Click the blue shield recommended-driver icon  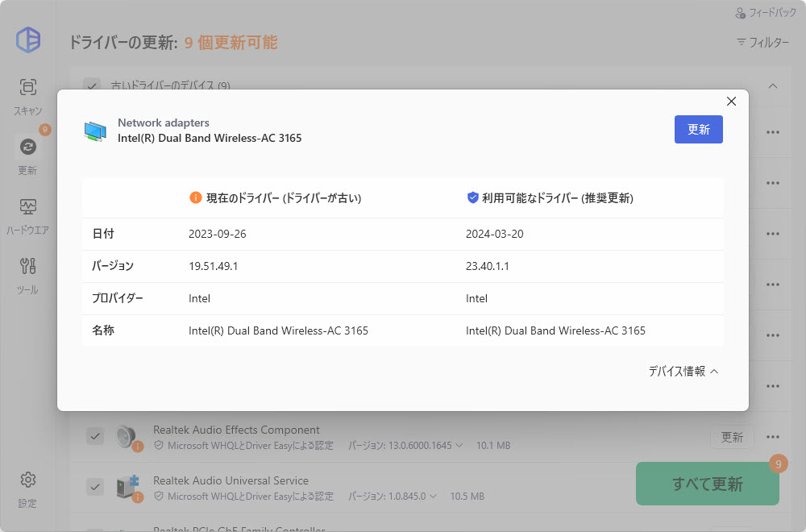click(x=472, y=197)
